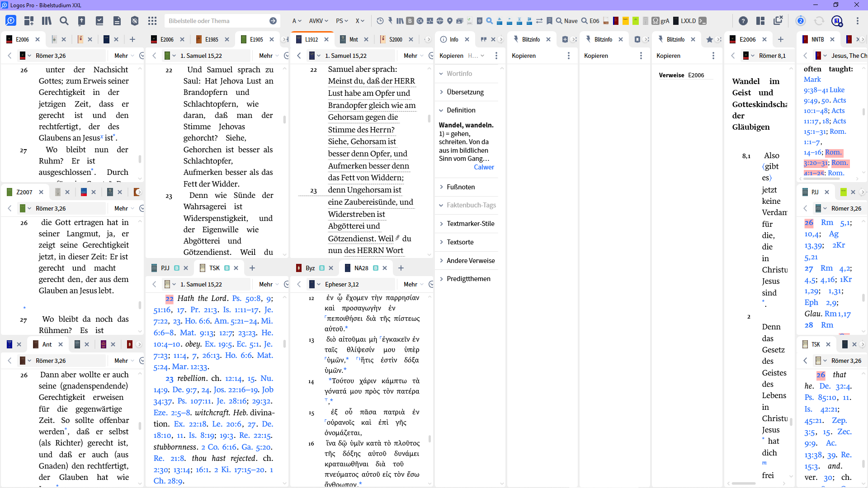Switch to the NA28 tab

[361, 268]
